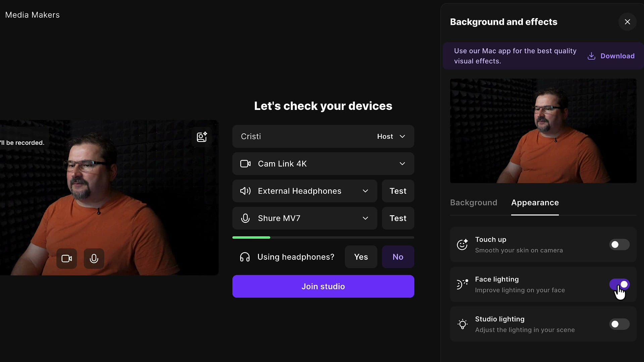The height and width of the screenshot is (362, 644).
Task: Click the Adjust the lighting in your scene text
Action: tap(525, 330)
